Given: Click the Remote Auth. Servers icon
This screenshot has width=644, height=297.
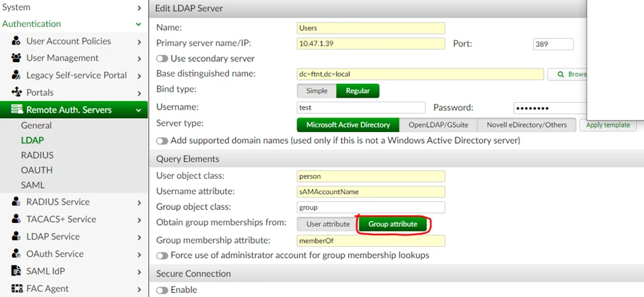Looking at the screenshot, I should (x=17, y=110).
